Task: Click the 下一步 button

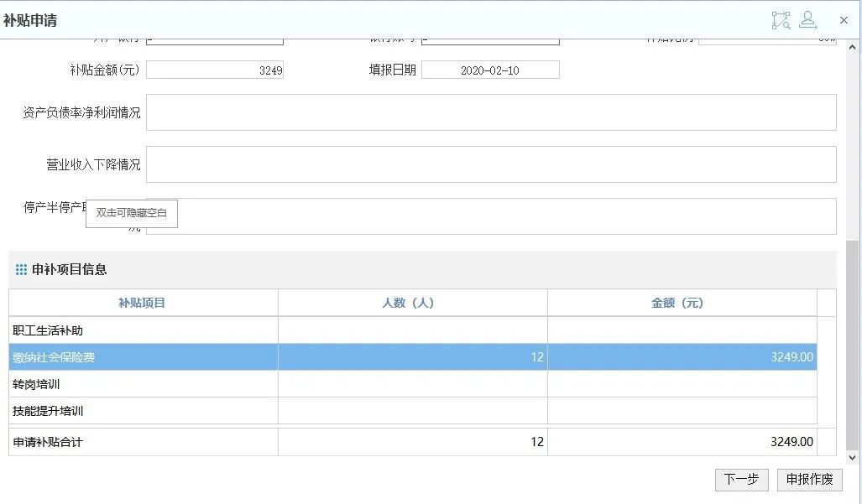Action: click(741, 480)
